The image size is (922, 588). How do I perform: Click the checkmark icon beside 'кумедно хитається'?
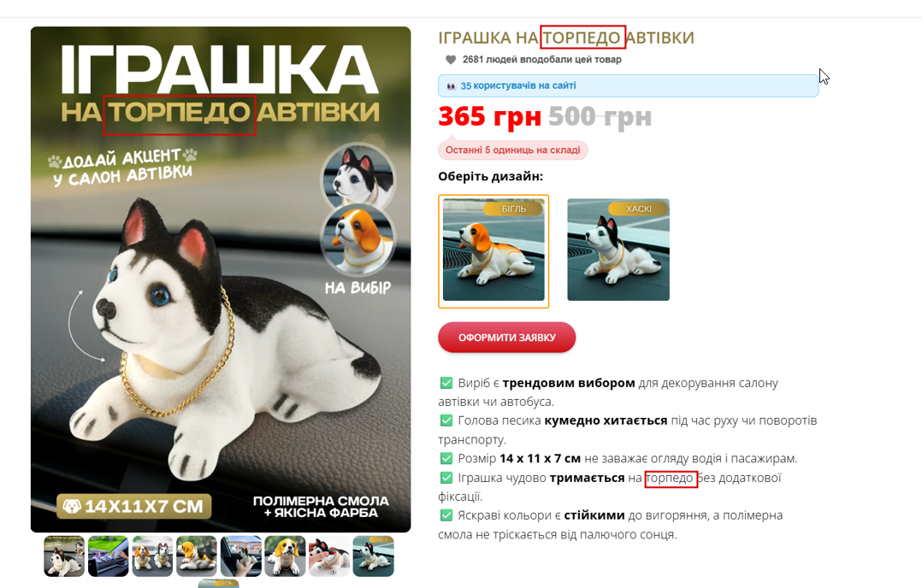tap(446, 420)
